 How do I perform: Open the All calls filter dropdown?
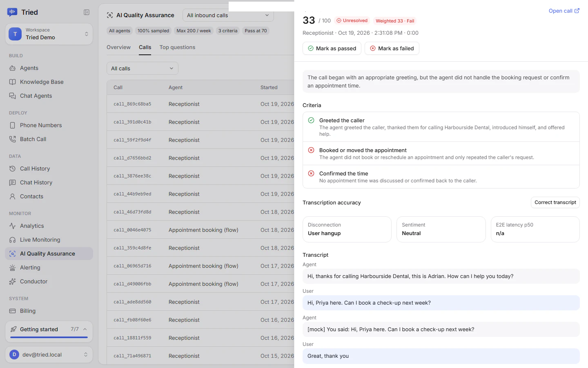143,68
